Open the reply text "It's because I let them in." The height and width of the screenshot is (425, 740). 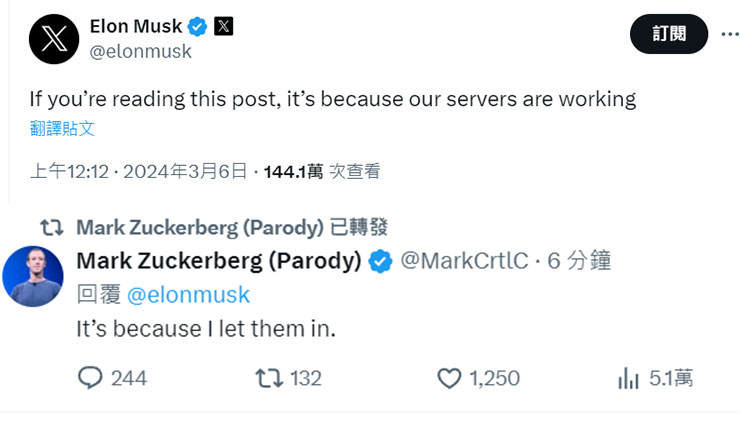[205, 327]
